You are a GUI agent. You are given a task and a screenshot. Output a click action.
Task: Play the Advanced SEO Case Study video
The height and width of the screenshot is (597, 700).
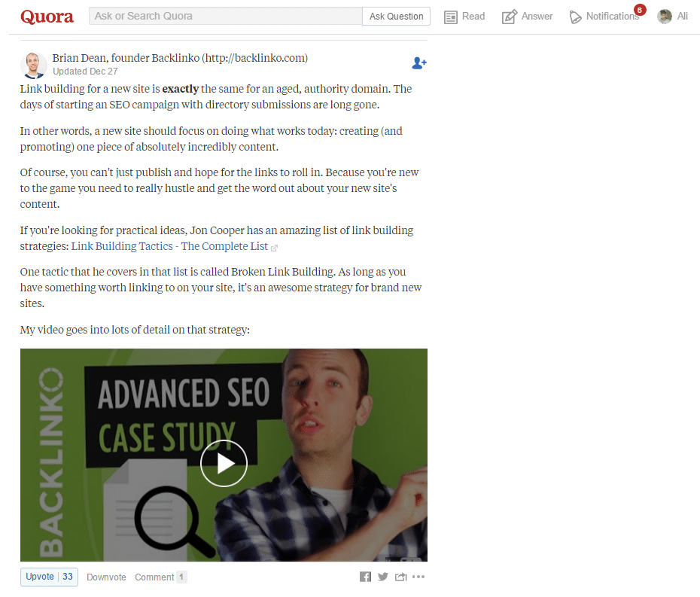point(224,463)
